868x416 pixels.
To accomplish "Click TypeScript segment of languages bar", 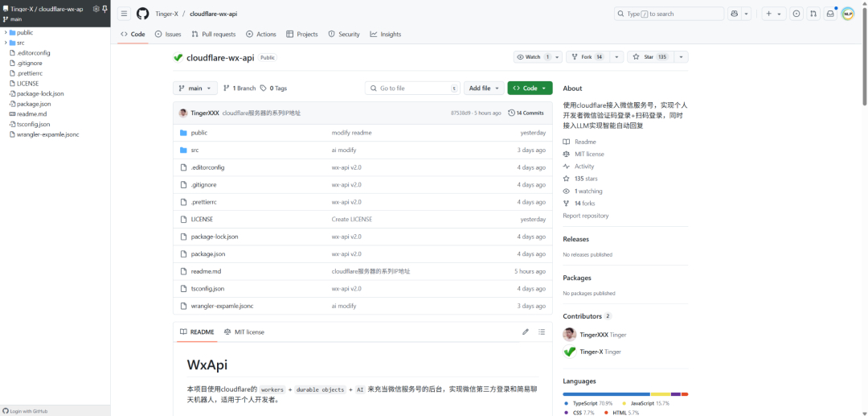I will (x=606, y=393).
